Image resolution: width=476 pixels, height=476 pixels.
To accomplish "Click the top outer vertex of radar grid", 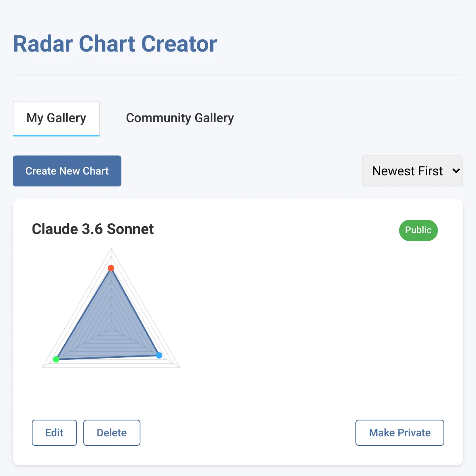I will click(111, 249).
